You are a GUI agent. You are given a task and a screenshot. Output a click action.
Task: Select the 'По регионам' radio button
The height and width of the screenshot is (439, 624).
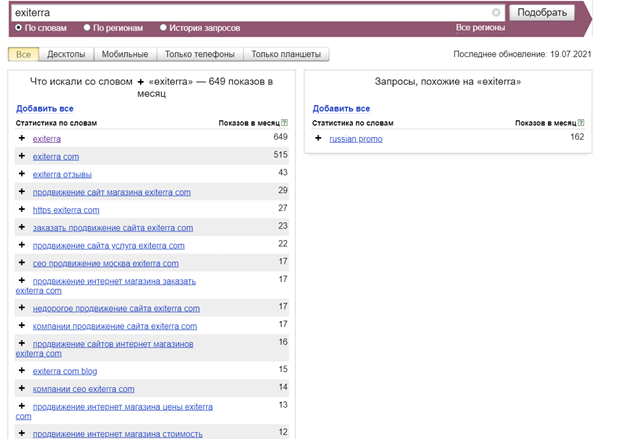[87, 27]
